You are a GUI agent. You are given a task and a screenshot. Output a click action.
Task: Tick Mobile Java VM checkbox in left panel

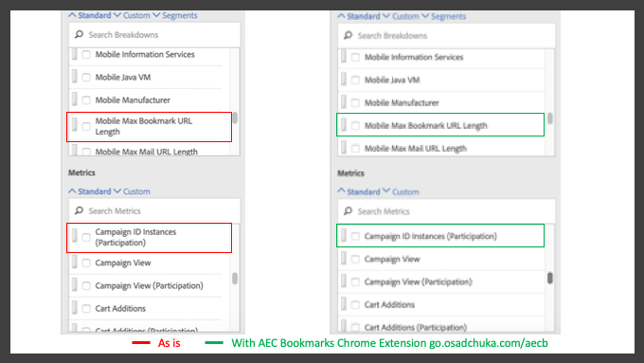pyautogui.click(x=86, y=78)
